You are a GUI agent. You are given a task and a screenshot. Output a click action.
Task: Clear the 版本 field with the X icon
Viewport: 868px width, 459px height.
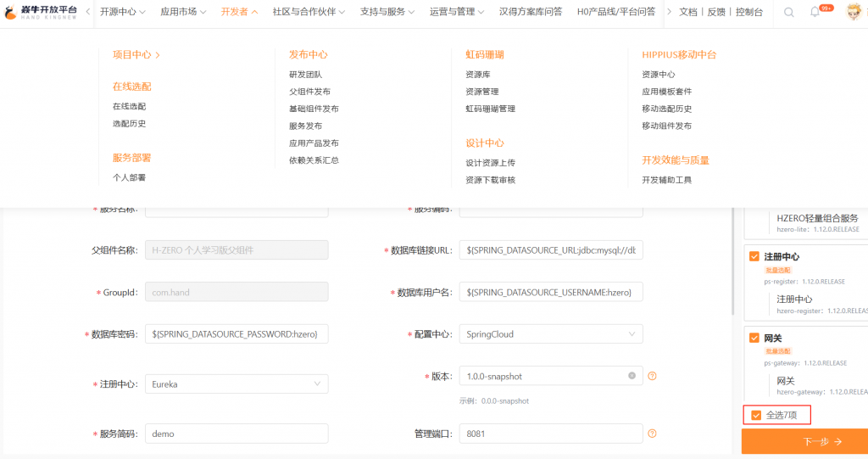(632, 376)
